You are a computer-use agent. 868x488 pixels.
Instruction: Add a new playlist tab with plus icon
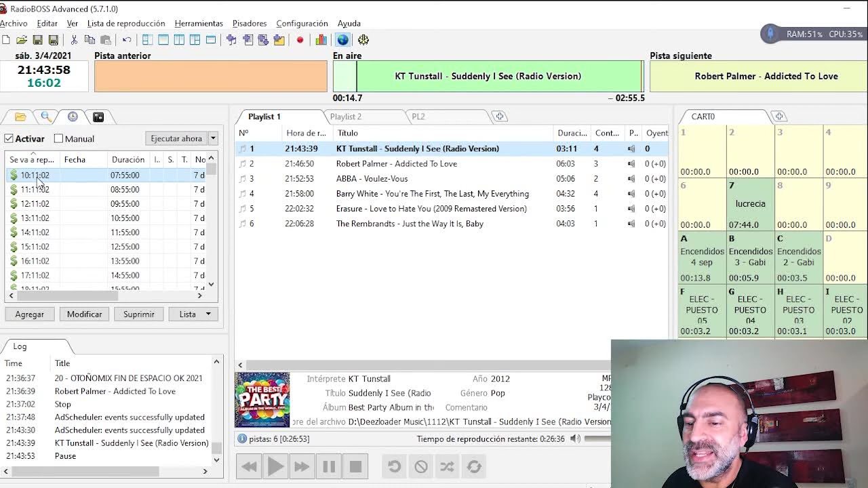[500, 117]
